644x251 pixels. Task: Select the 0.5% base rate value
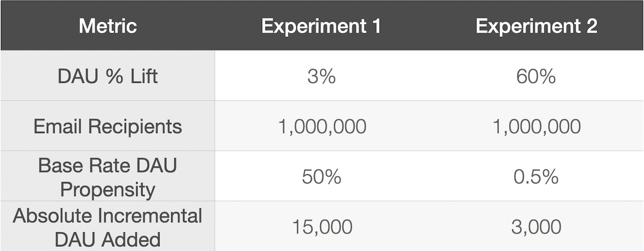pos(536,177)
